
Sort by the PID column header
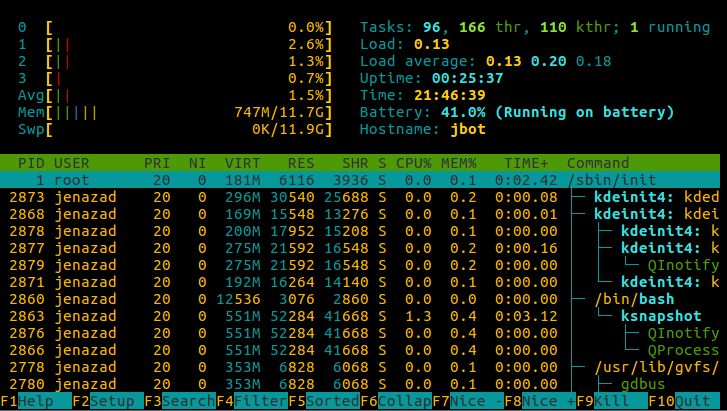click(31, 163)
